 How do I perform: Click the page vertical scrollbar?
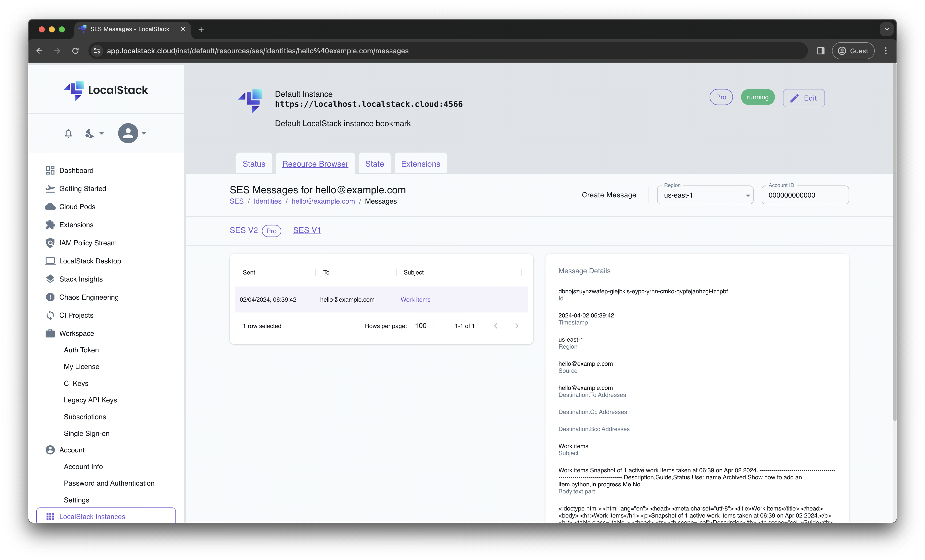(x=894, y=242)
